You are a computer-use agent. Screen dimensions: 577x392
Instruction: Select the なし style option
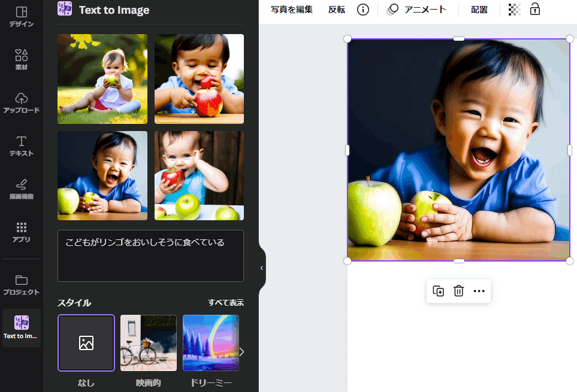pos(86,343)
